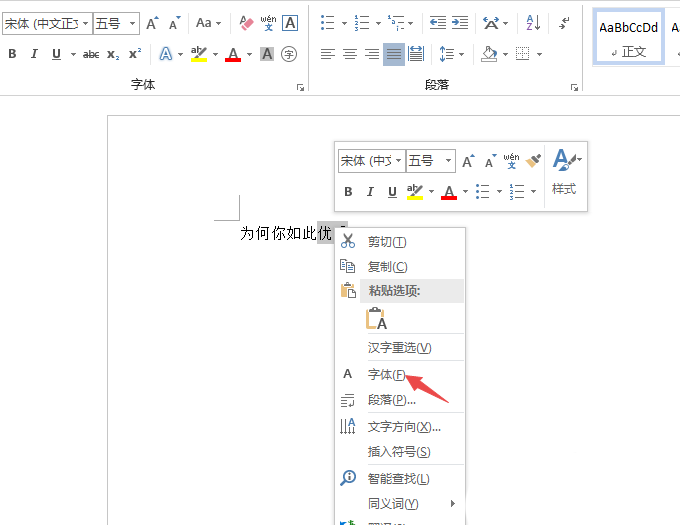
Task: Apply yellow highlight color in ribbon
Action: click(199, 54)
